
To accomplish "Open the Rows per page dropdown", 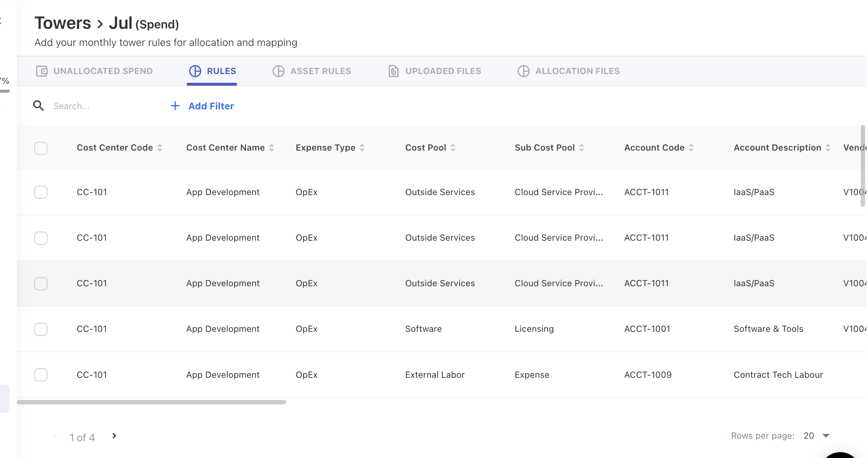I will click(x=826, y=436).
